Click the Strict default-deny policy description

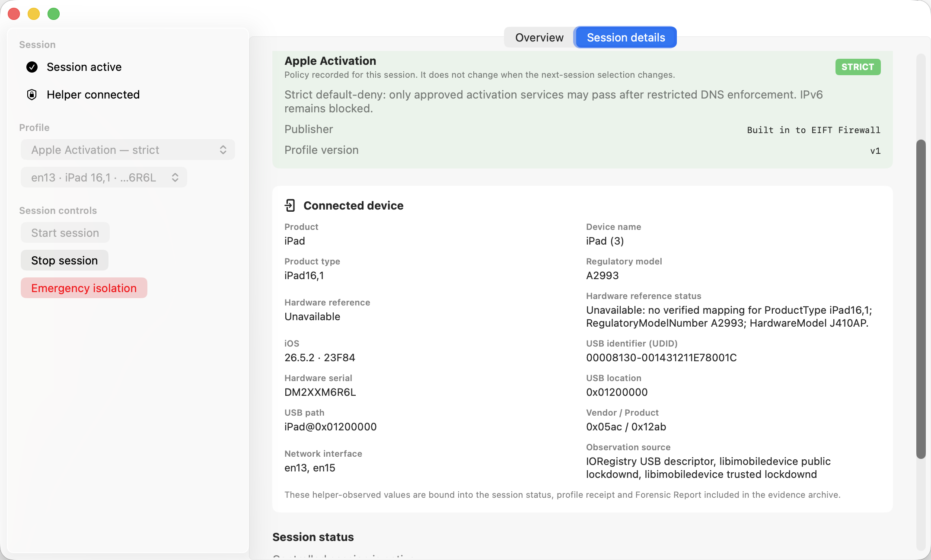pyautogui.click(x=553, y=102)
